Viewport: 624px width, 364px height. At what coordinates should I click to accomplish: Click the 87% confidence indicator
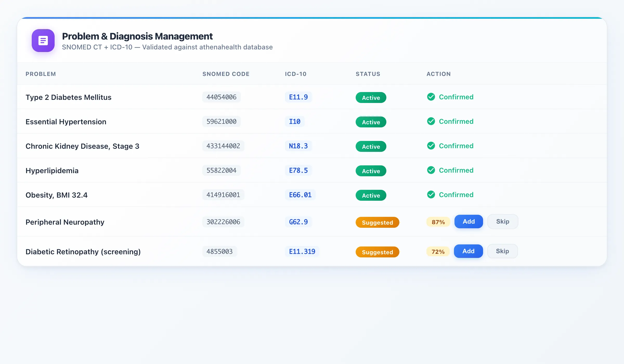(438, 222)
